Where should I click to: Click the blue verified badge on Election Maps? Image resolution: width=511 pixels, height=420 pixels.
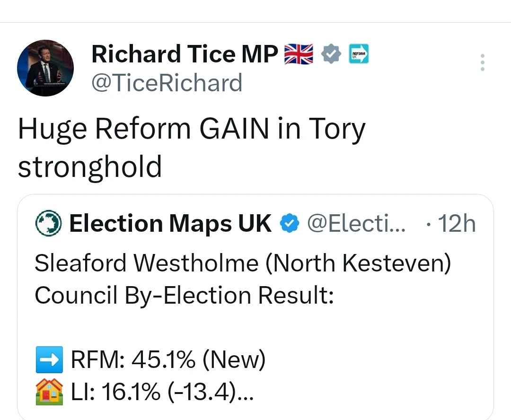289,224
